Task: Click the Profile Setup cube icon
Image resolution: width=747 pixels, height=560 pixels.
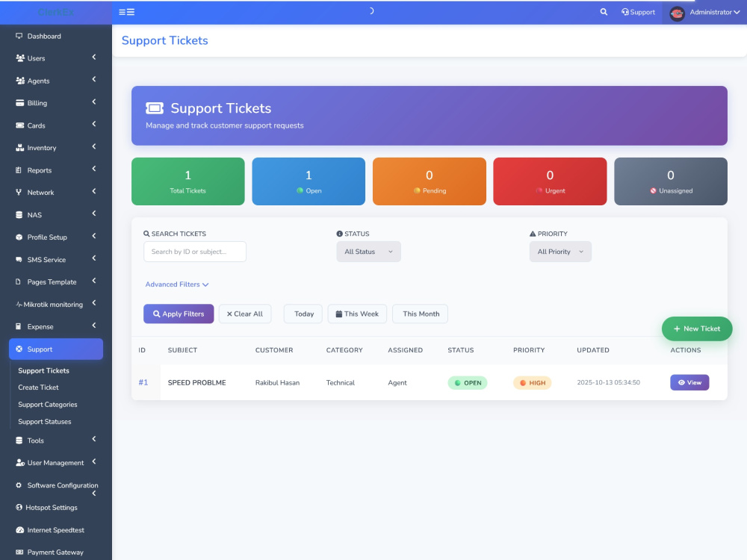Action: coord(19,237)
